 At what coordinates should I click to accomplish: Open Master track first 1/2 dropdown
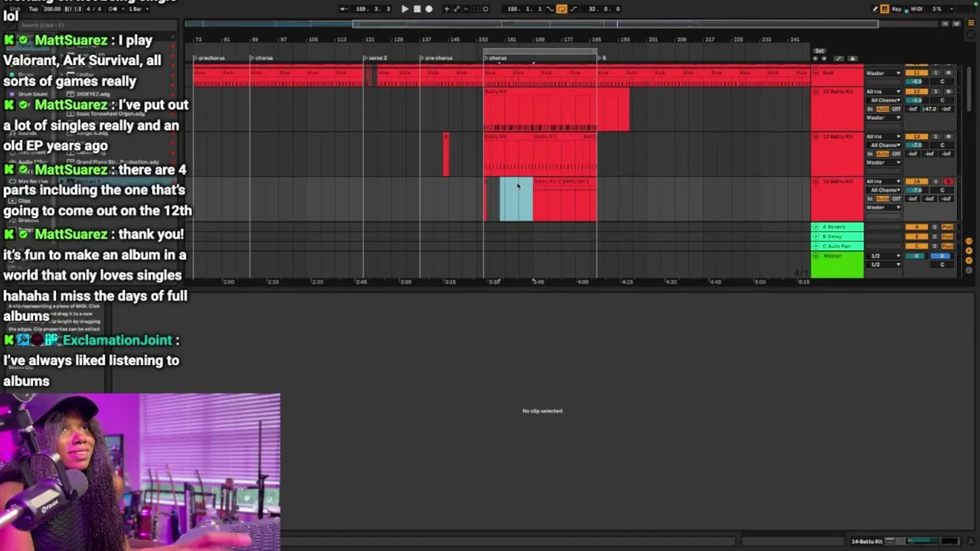pos(884,256)
